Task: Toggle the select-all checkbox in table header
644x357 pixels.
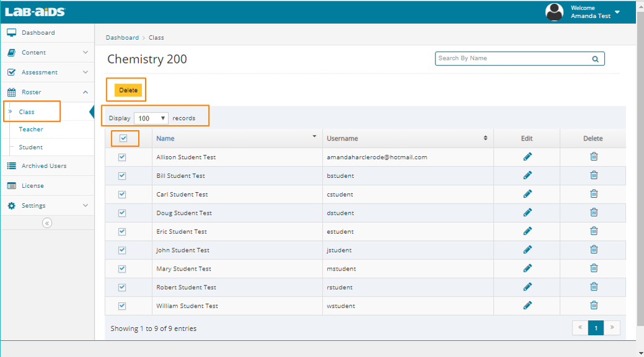Action: [x=123, y=138]
